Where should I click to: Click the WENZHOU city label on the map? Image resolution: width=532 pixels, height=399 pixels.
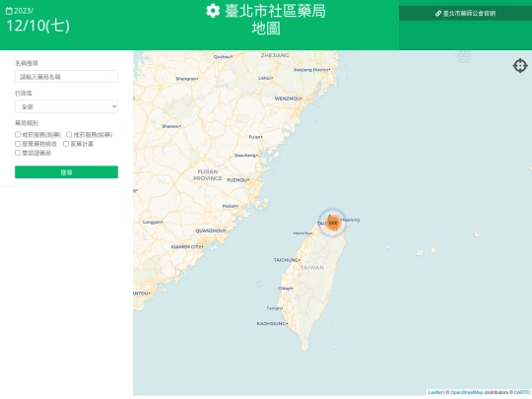point(287,99)
